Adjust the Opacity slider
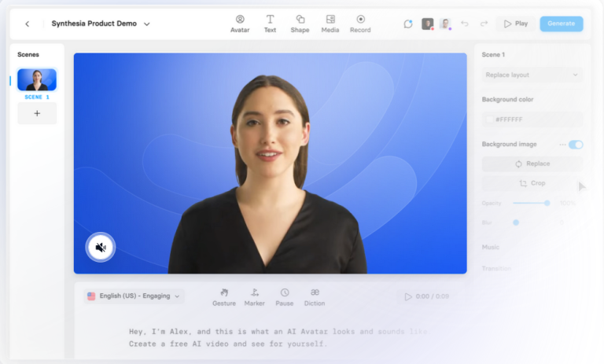Screen dimensions: 604x364 [x=547, y=203]
